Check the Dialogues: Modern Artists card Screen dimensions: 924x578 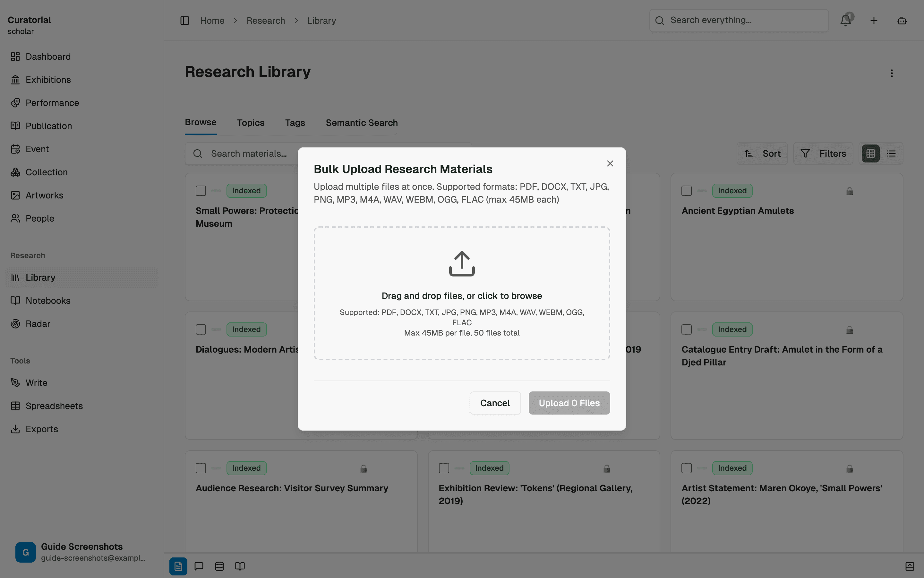click(x=201, y=329)
